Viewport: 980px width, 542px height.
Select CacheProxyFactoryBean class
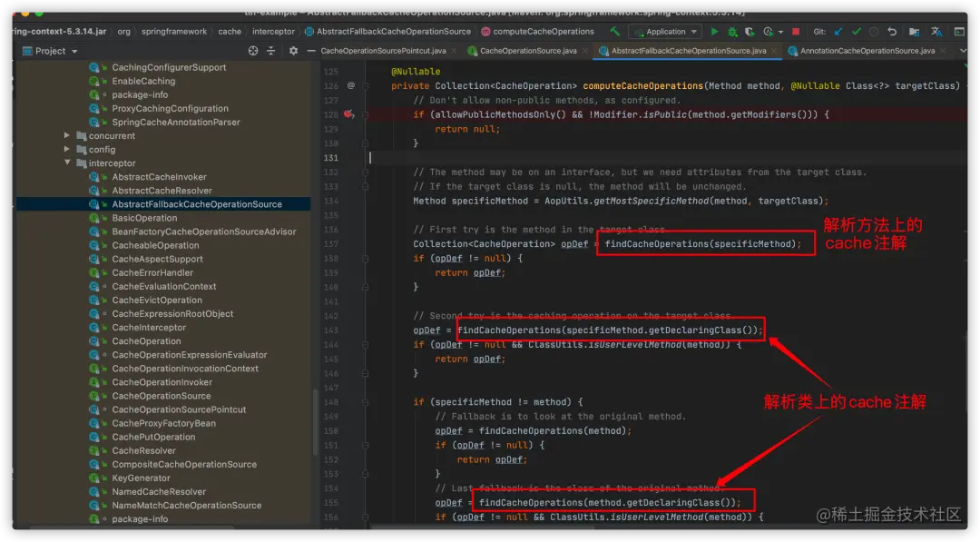(163, 423)
